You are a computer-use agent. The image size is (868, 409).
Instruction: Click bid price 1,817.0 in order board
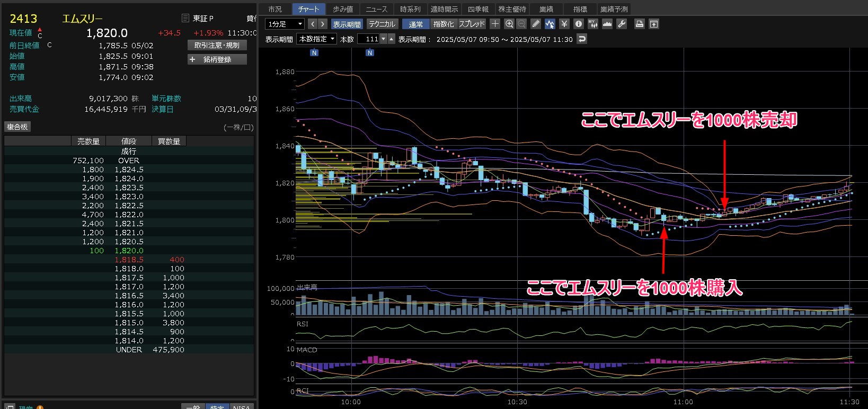[129, 287]
